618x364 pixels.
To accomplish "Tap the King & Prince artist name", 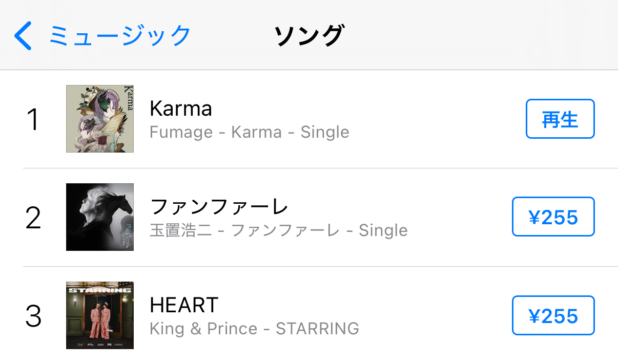I will coord(203,329).
